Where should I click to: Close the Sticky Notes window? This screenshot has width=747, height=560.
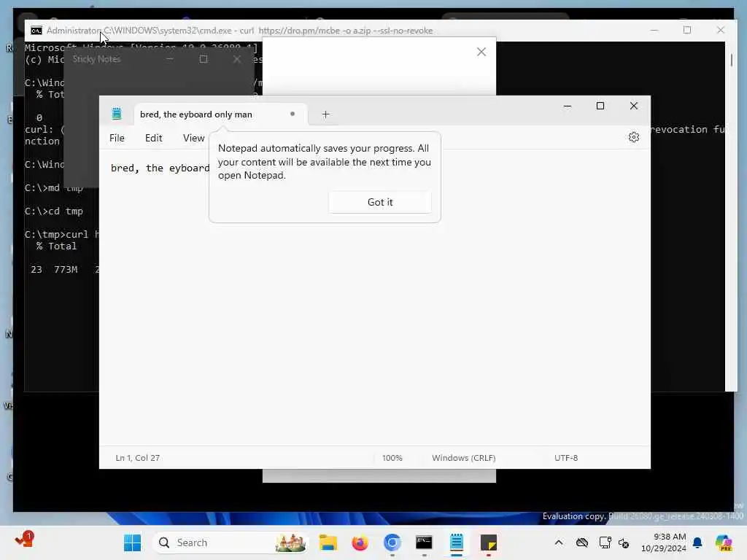(x=237, y=59)
